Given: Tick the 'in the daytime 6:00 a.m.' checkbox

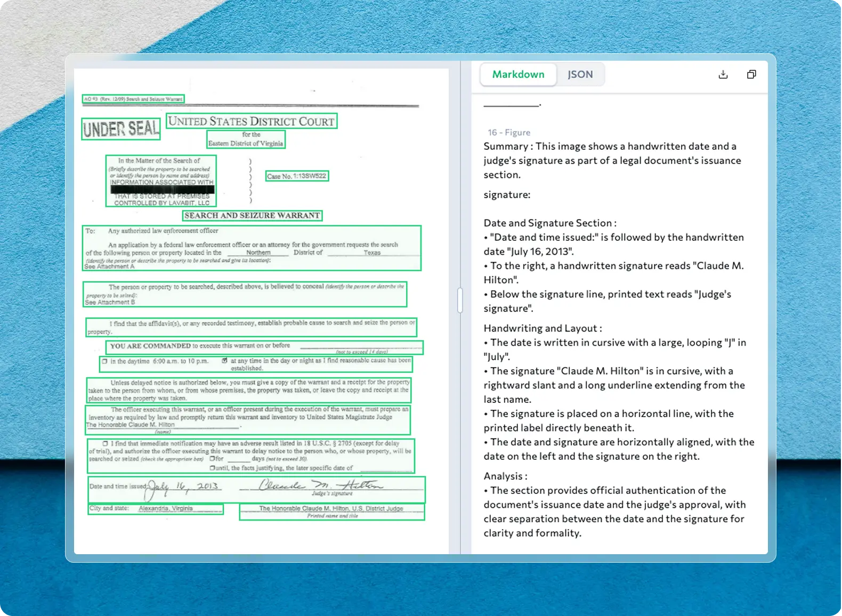Looking at the screenshot, I should click(x=105, y=361).
